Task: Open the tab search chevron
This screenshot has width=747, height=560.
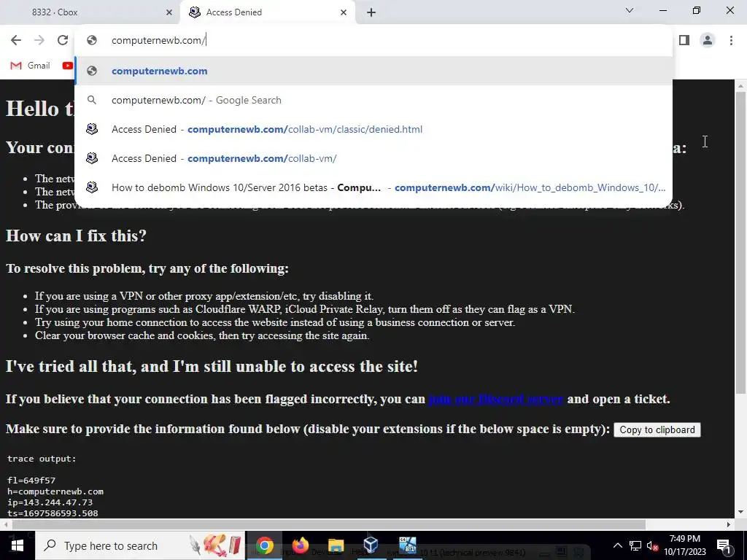Action: point(630,10)
